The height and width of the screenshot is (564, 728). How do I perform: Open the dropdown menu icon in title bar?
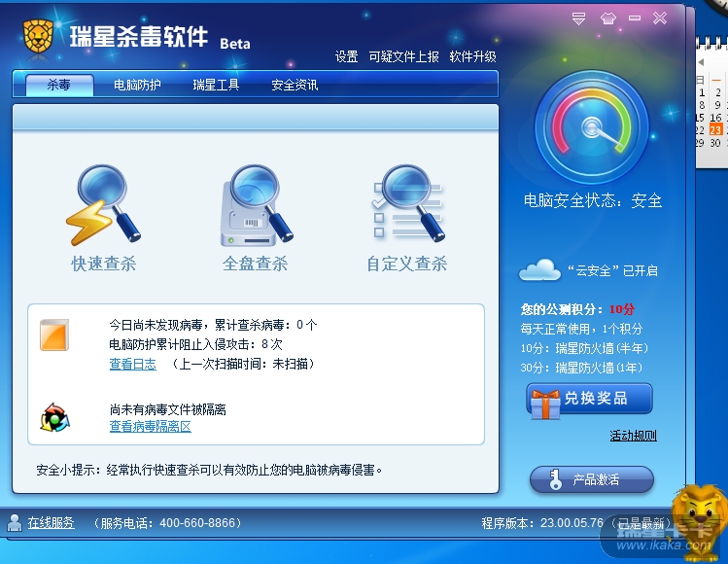[578, 18]
